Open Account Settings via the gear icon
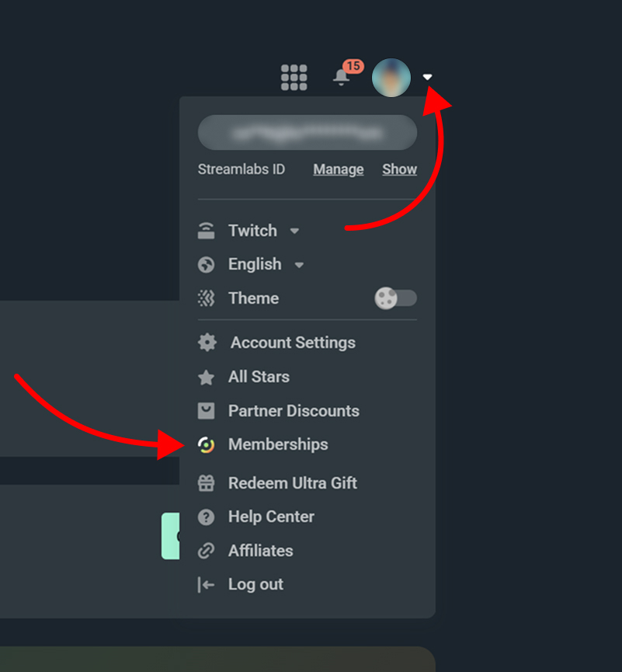 [207, 343]
